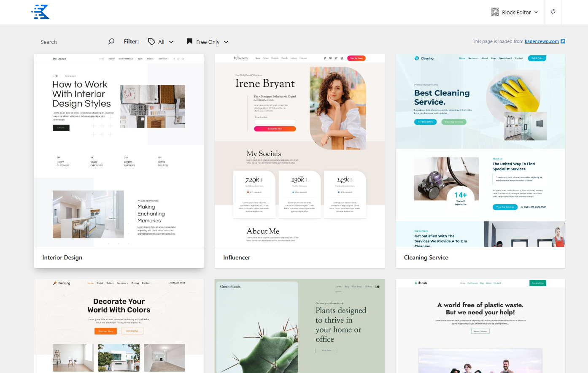Viewport: 588px width, 373px height.
Task: Select the Cleaning Service template thumbnail
Action: click(480, 150)
